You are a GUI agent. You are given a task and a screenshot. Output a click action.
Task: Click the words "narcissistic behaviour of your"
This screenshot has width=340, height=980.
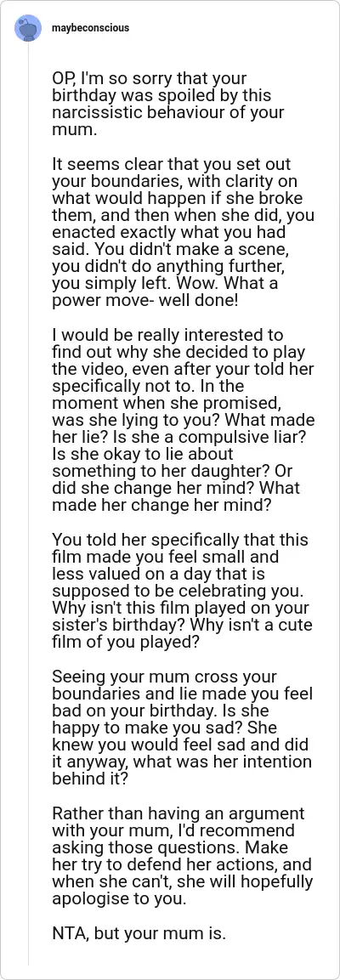pos(167,115)
